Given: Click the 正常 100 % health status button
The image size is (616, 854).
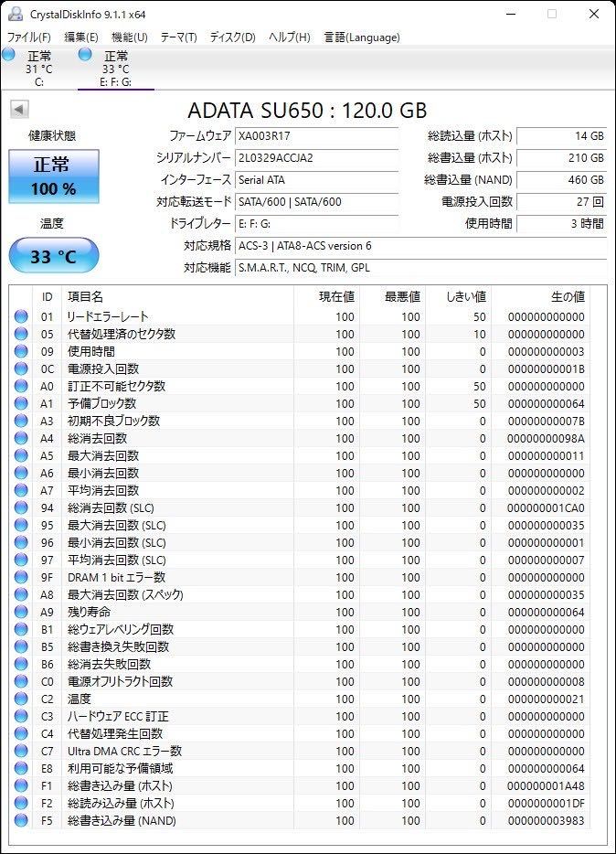Looking at the screenshot, I should pos(54,176).
